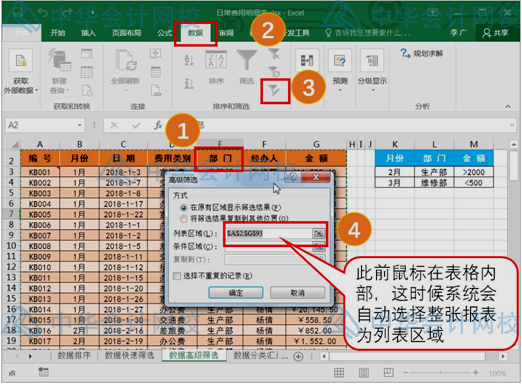The image size is (522, 384).
Task: Click the zoom slider in status bar
Action: click(x=441, y=373)
